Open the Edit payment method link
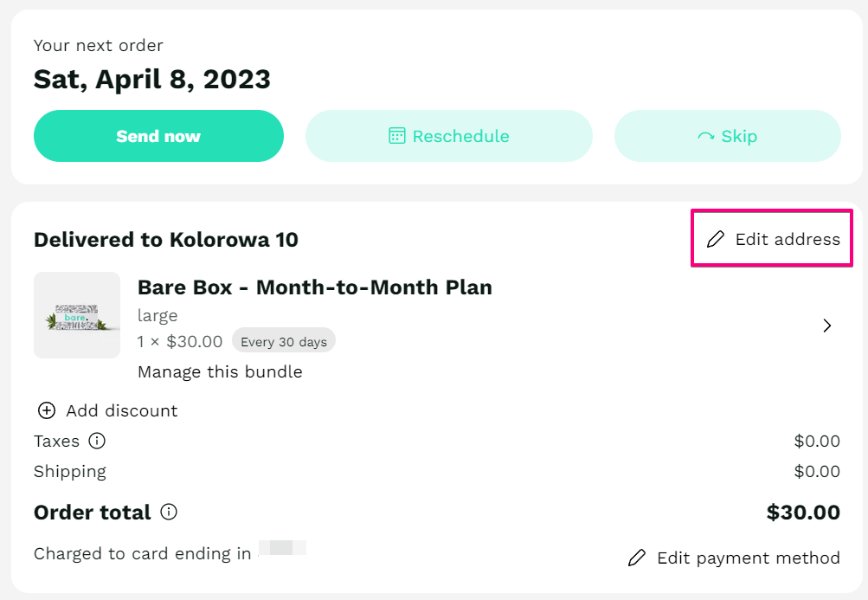 pos(734,558)
